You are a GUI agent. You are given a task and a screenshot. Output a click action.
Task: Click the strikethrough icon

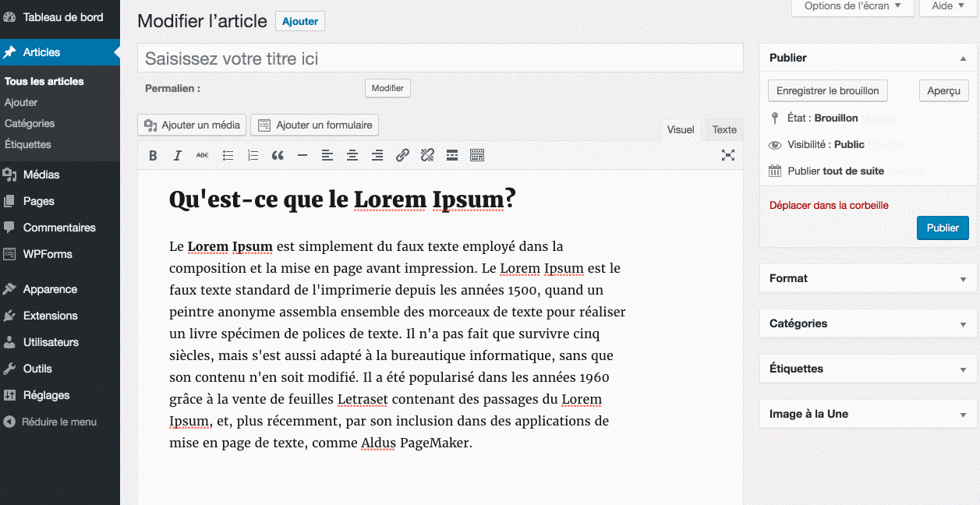(x=203, y=156)
